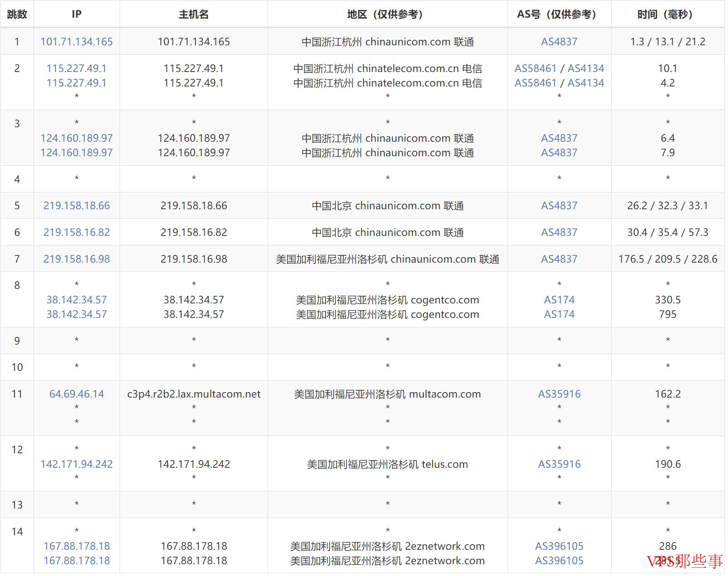Screen dimensions: 728x576
Task: Click the AS4837 link in the hop 6 row
Action: tap(559, 232)
